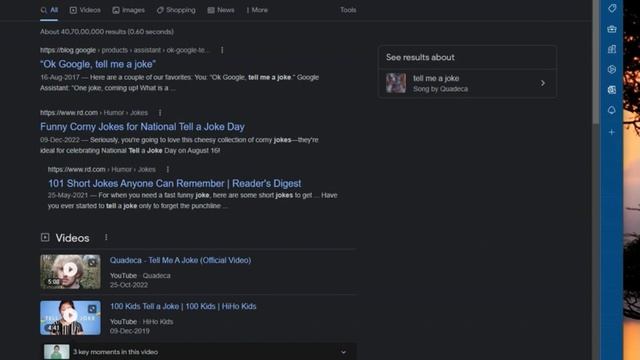Click the plus icon to customize sidebar
The height and width of the screenshot is (360, 640).
pyautogui.click(x=611, y=132)
